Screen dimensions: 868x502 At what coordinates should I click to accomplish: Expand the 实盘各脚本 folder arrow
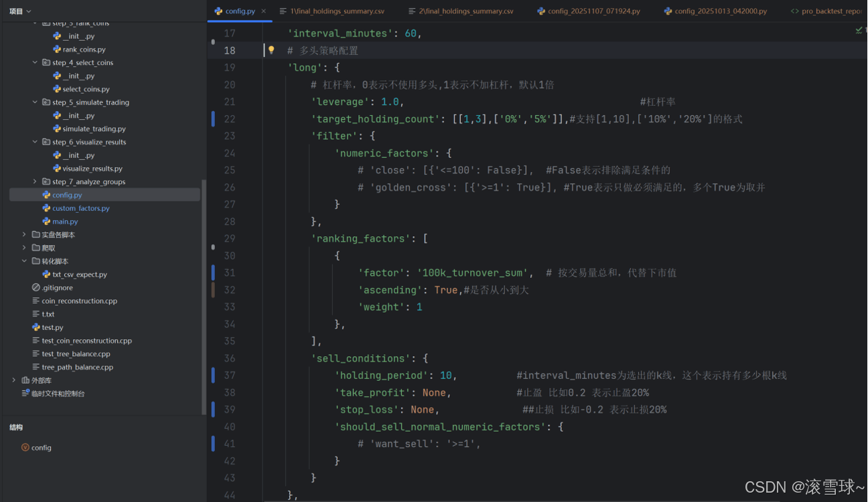25,235
